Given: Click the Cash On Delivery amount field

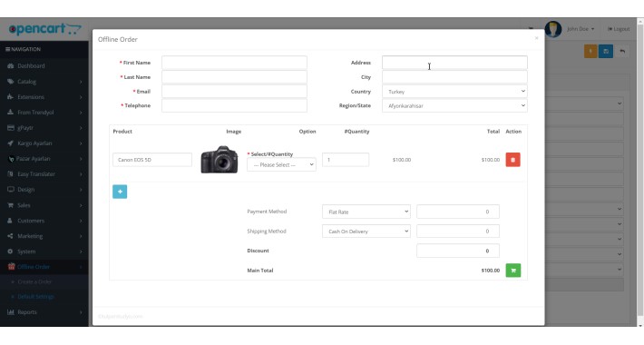Looking at the screenshot, I should coord(458,232).
